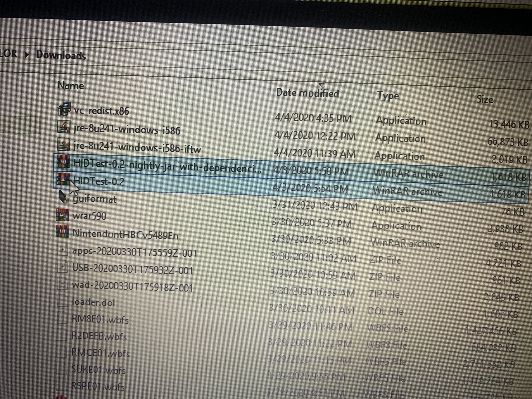Click the 13,446 KB size cell
532x399 pixels.
pyautogui.click(x=509, y=124)
